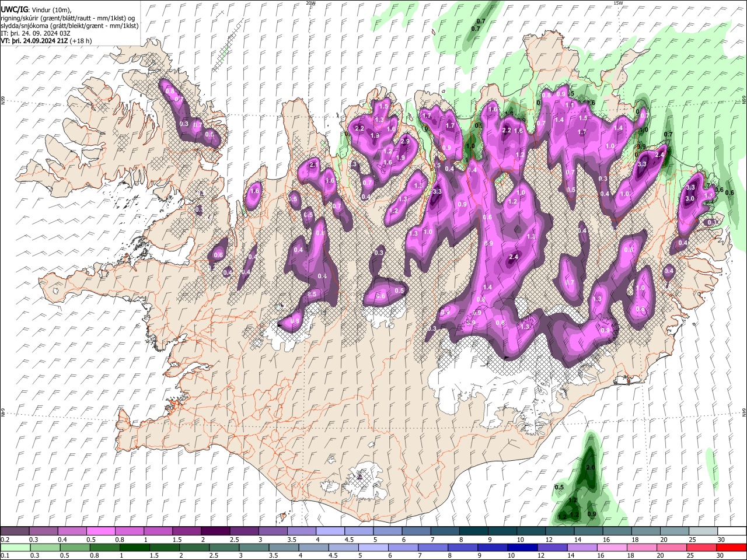The height and width of the screenshot is (560, 747).
Task: Click the 2.0 rain value offshore south
Action: (590, 468)
